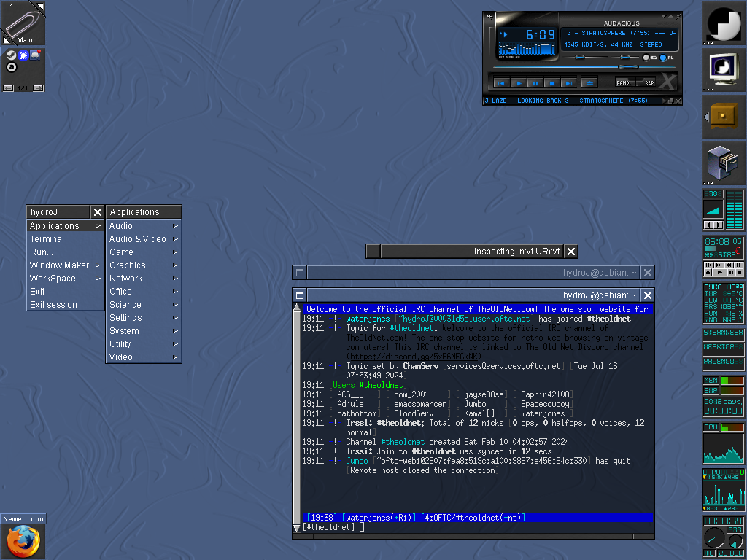Image resolution: width=747 pixels, height=560 pixels.
Task: Choose Exit session in the hydroJ menu
Action: (53, 305)
